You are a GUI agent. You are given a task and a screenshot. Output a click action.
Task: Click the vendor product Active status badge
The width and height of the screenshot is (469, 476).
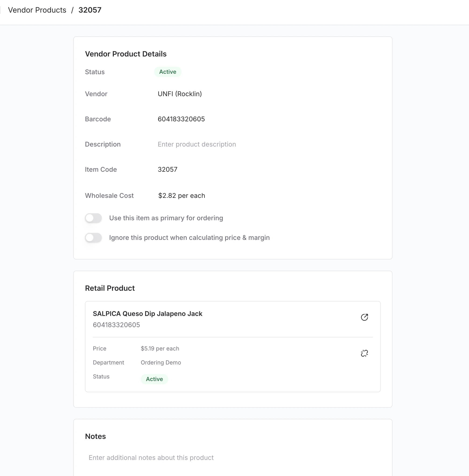tap(168, 72)
